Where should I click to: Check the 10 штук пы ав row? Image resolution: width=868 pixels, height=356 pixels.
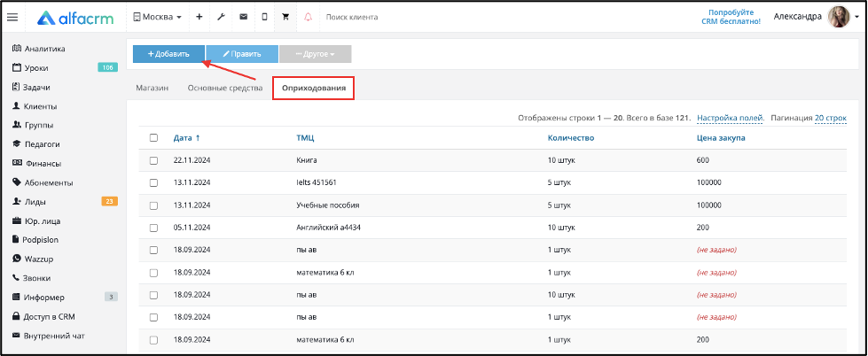[x=154, y=295]
